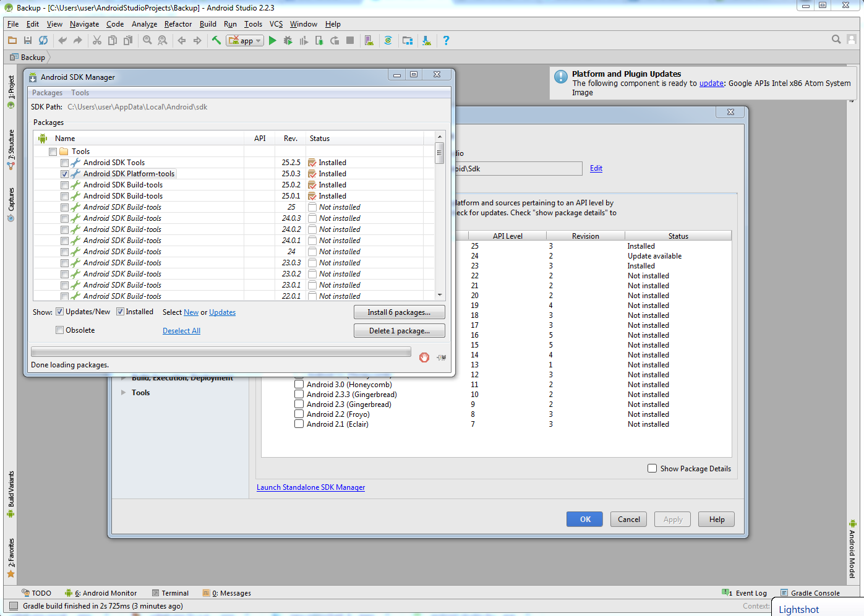Open the Packages menu in SDK Manager
Image resolution: width=864 pixels, height=616 pixels.
47,93
